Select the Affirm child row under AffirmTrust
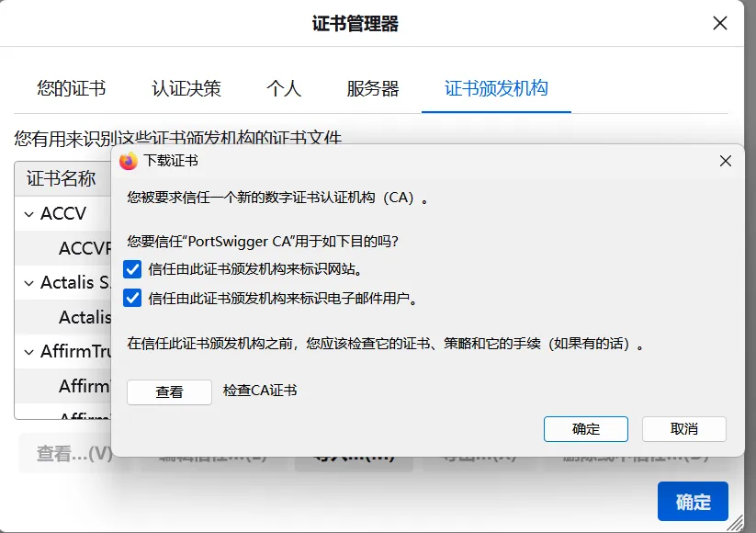Screen dimensions: 756x533 [x=62, y=386]
